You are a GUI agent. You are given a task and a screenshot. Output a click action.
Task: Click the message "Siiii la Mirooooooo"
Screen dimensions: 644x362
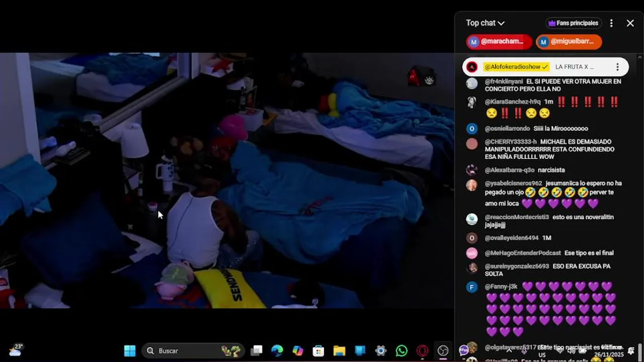pos(560,129)
